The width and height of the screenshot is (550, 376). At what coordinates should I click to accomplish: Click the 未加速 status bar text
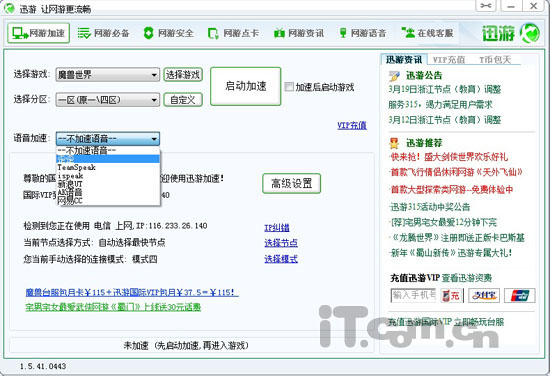tap(186, 346)
